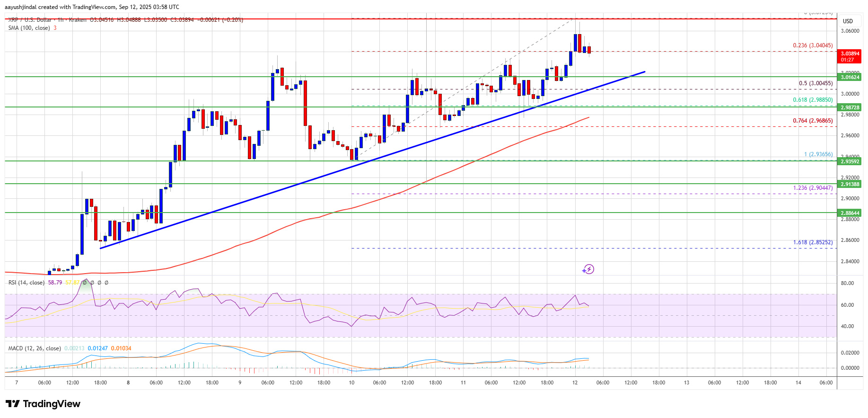Click the 0.764 (2.96865) Fibonacci label
Screen dimensions: 868x418
pyautogui.click(x=813, y=121)
